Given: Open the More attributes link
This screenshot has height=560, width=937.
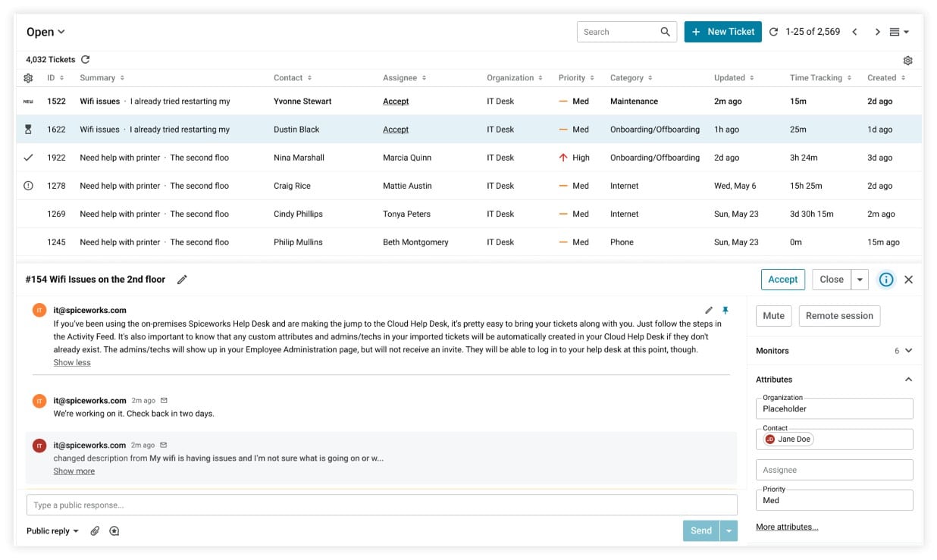Looking at the screenshot, I should coord(786,527).
